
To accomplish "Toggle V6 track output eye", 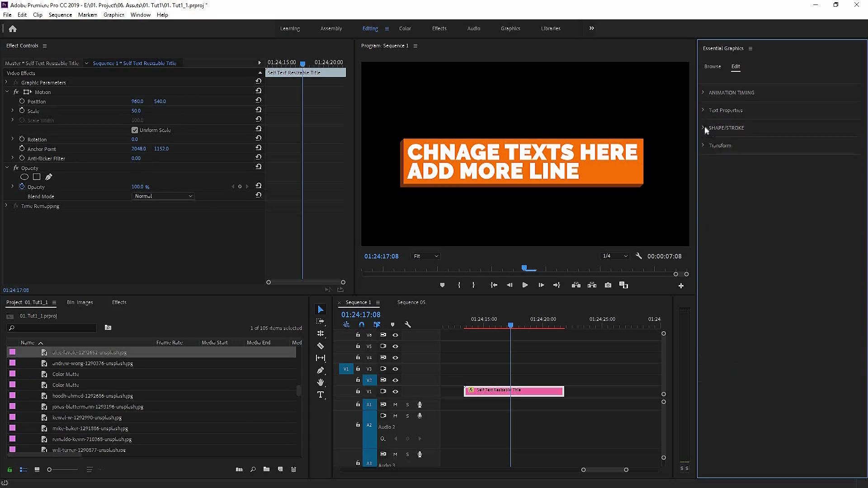I will [395, 335].
